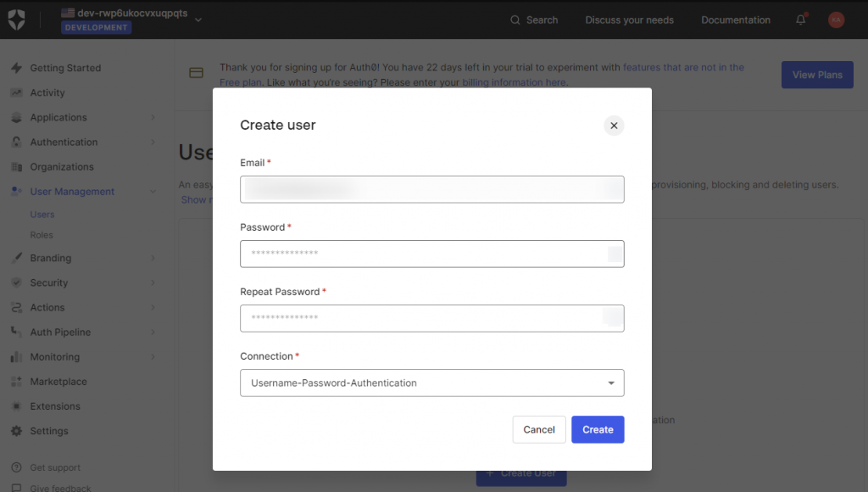The width and height of the screenshot is (868, 492).
Task: Open the View Plans button
Action: 816,75
